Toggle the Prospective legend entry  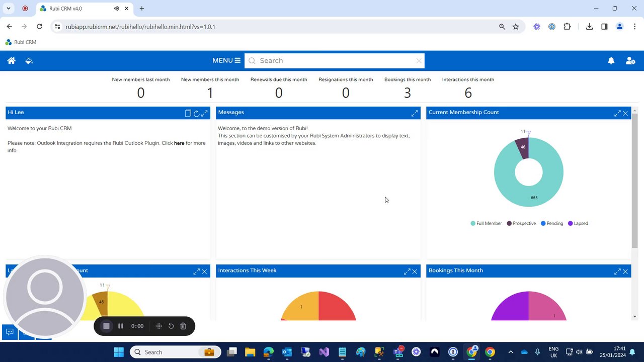521,223
